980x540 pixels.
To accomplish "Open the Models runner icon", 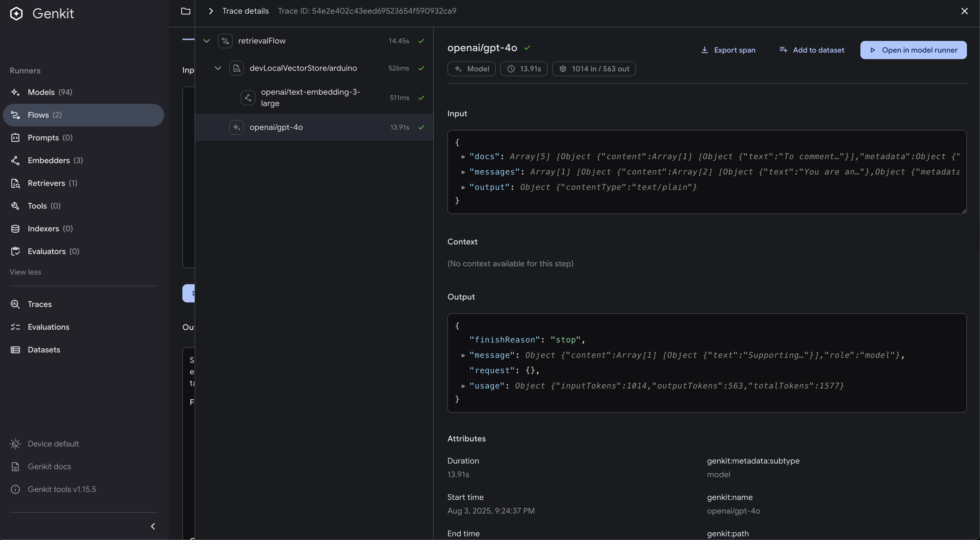I will coord(15,92).
